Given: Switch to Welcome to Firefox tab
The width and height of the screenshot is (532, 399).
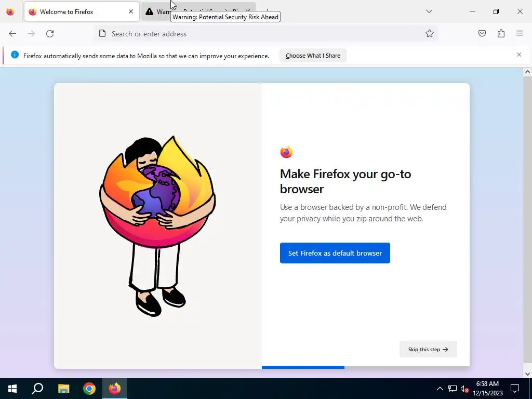Looking at the screenshot, I should tap(82, 11).
